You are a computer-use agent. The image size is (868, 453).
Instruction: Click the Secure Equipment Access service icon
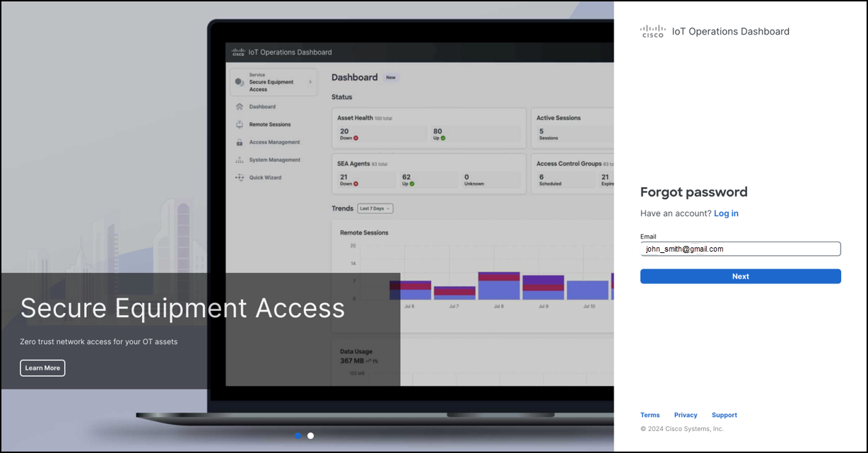click(x=239, y=81)
